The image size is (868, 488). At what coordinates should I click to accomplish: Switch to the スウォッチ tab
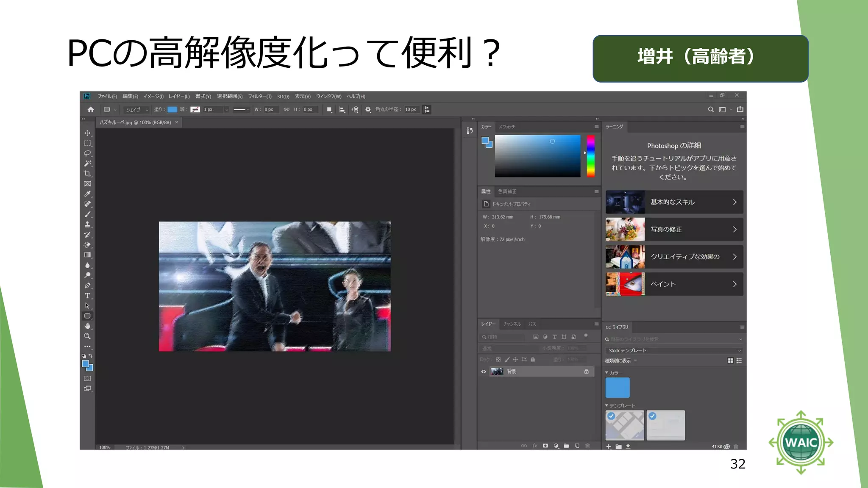pyautogui.click(x=507, y=127)
